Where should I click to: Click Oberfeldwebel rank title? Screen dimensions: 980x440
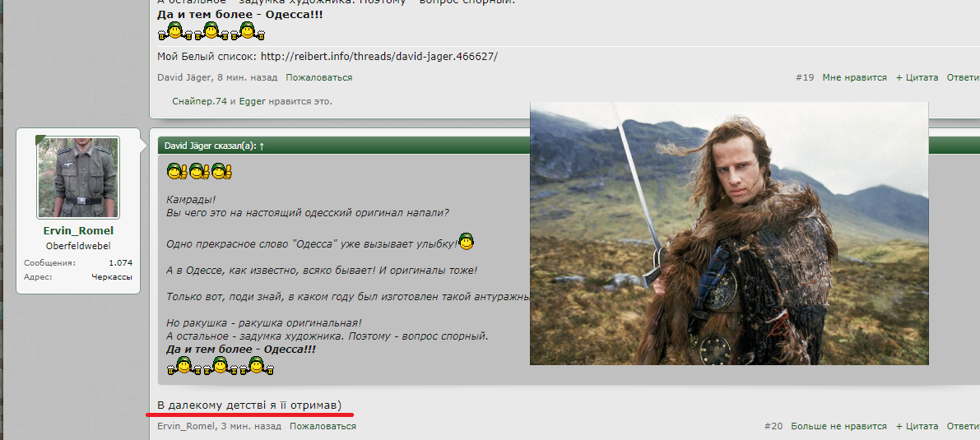click(x=78, y=246)
